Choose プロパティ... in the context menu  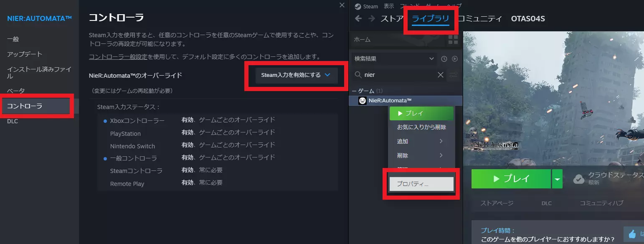tap(421, 184)
